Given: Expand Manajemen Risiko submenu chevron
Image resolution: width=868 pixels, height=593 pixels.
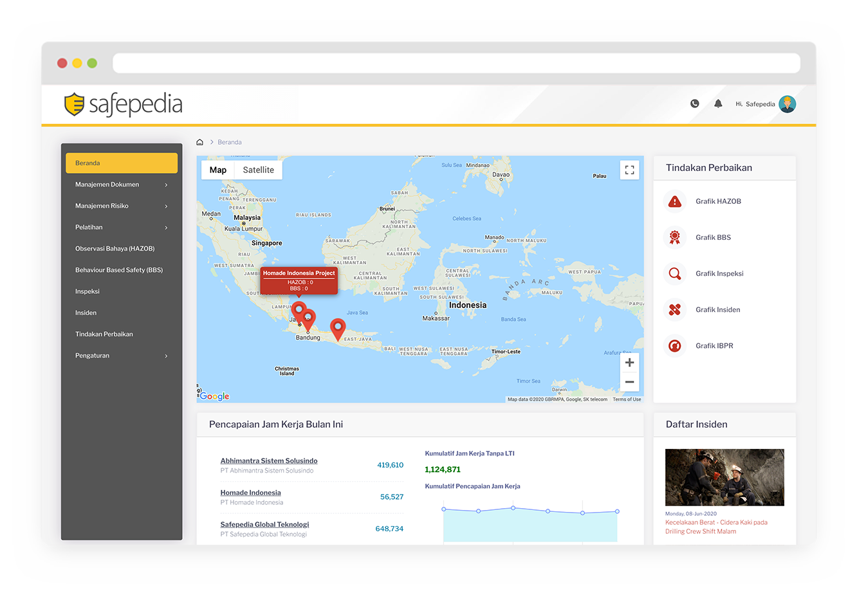Looking at the screenshot, I should coord(166,206).
